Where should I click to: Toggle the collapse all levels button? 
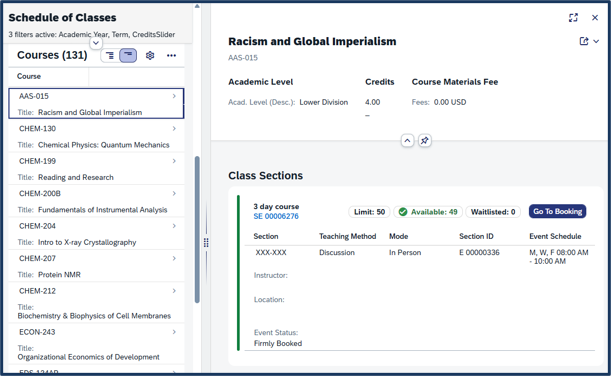click(x=128, y=56)
